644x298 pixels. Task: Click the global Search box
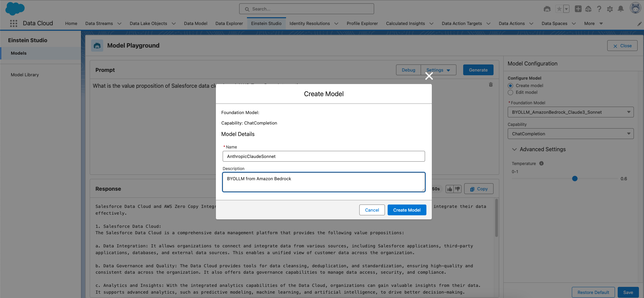tap(307, 9)
